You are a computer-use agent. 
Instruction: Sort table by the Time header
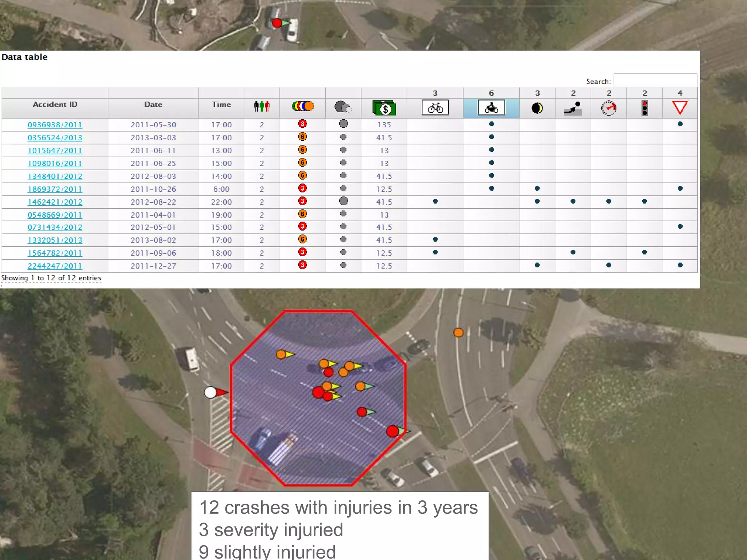coord(221,104)
